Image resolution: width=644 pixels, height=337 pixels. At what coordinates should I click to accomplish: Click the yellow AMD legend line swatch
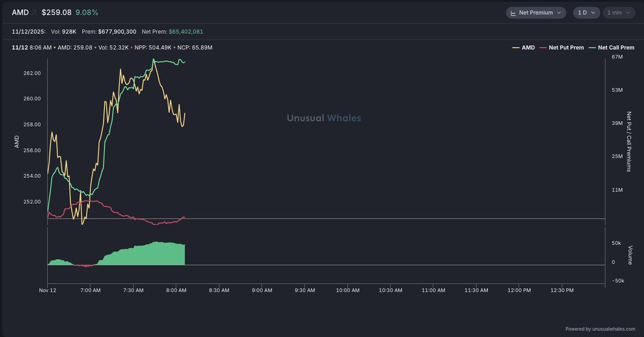pos(516,48)
